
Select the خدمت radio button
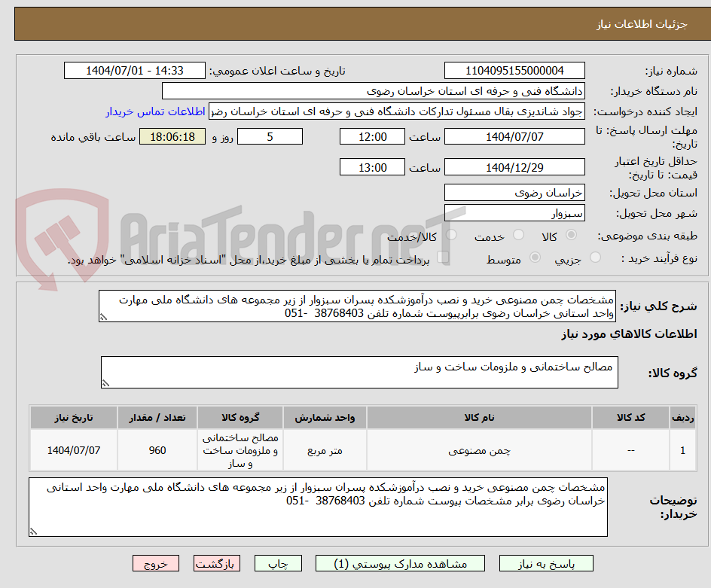pos(518,235)
